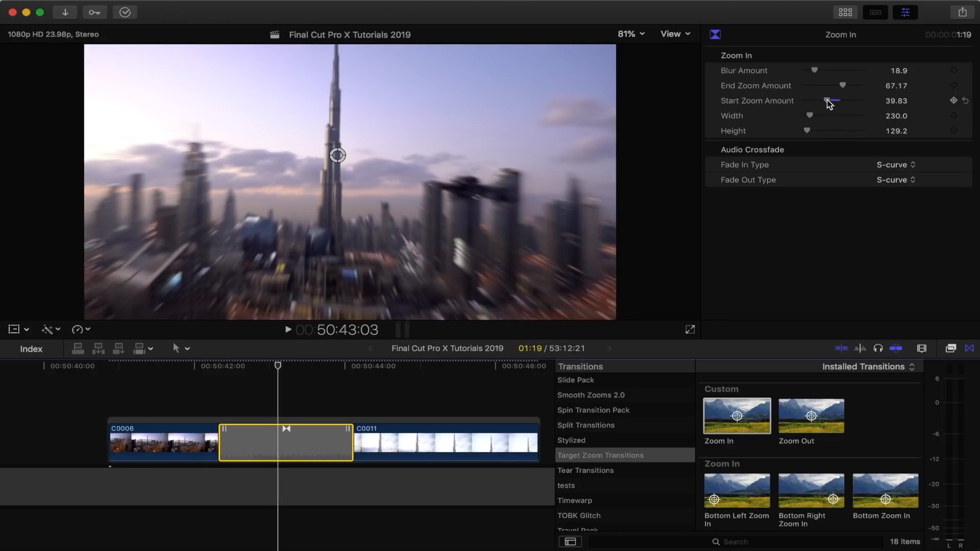Open the Transform tools dropdown below viewer
980x551 pixels.
tap(18, 330)
